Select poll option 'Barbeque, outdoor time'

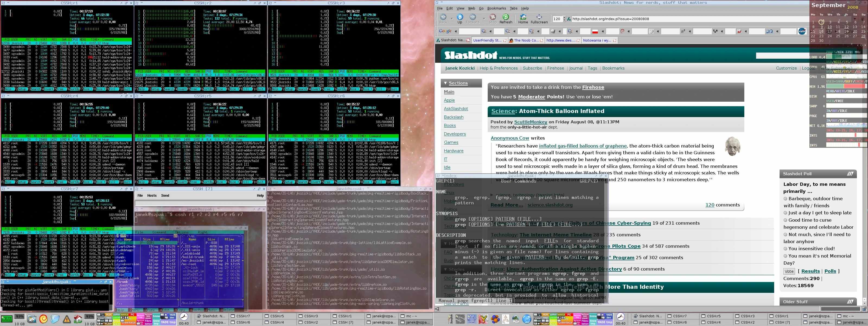[786, 199]
